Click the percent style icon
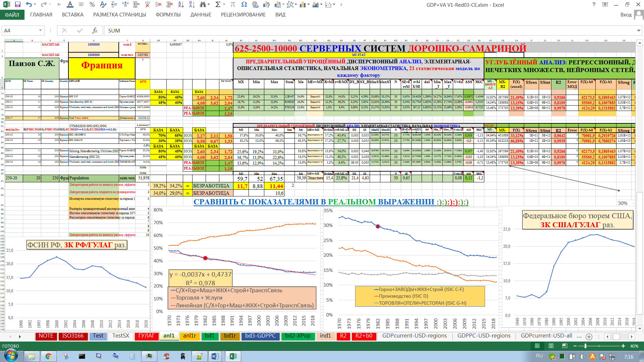644x362 pixels. point(92,5)
